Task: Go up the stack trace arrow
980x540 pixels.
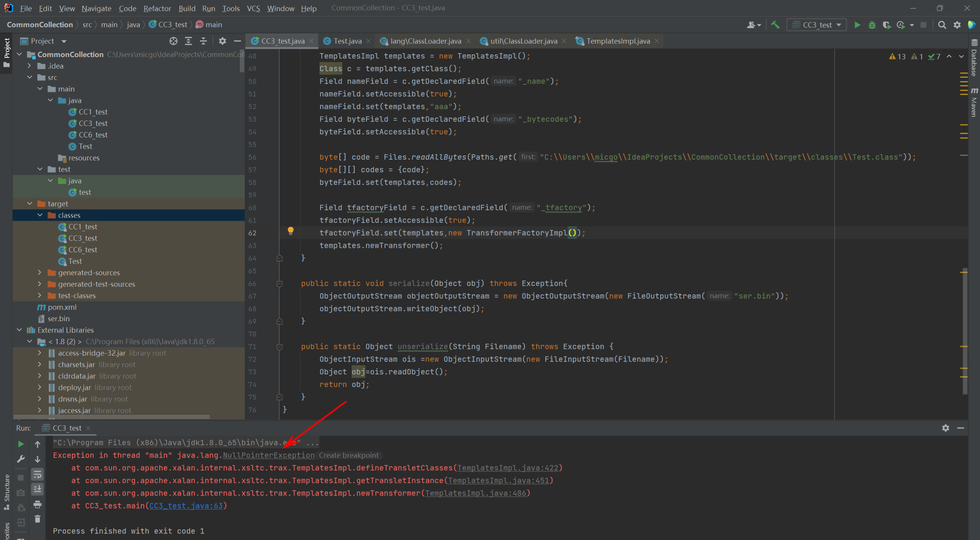Action: (x=38, y=444)
